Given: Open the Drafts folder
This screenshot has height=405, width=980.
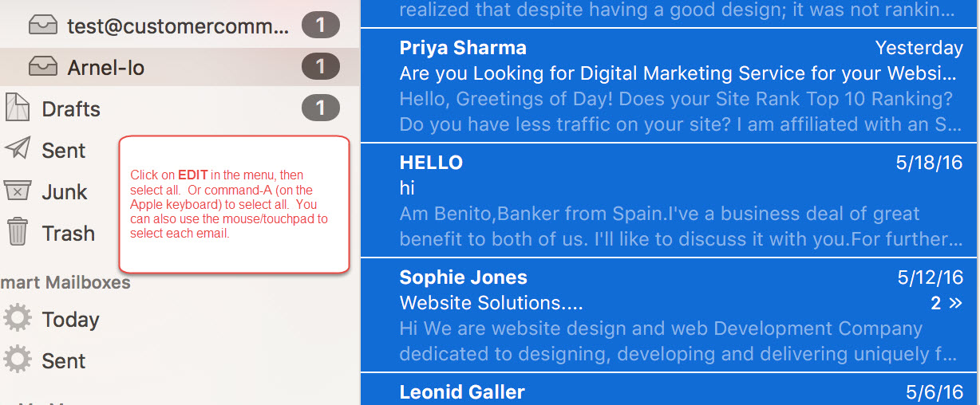Looking at the screenshot, I should click(71, 108).
